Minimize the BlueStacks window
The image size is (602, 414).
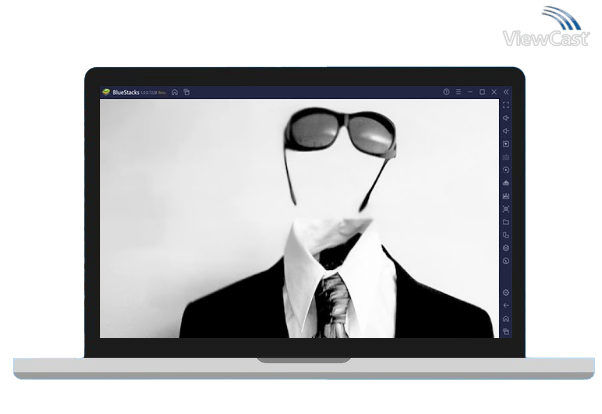(470, 92)
